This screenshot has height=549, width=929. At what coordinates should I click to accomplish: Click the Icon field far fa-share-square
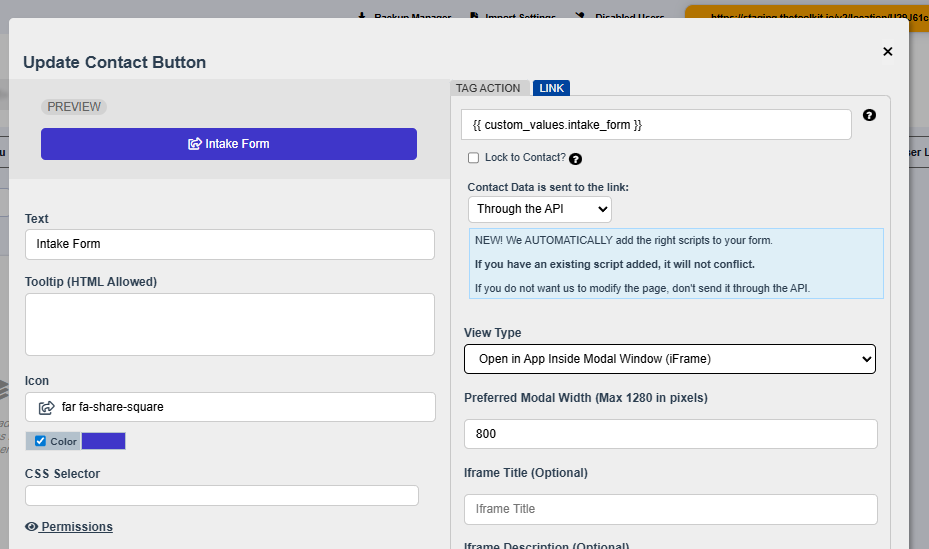click(230, 407)
